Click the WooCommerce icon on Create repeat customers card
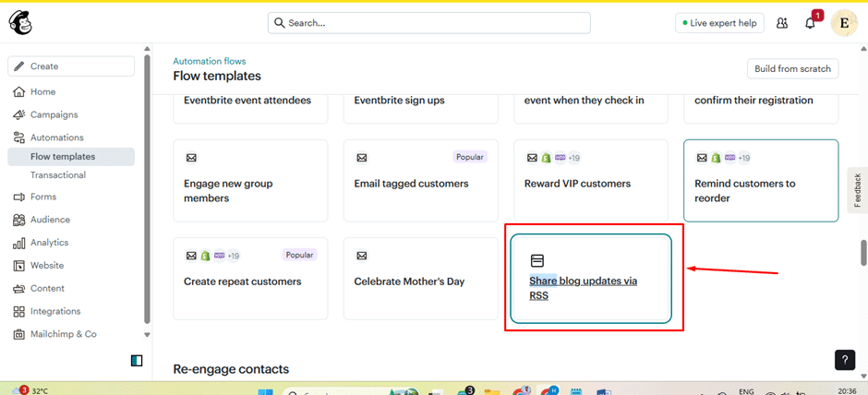 click(219, 256)
